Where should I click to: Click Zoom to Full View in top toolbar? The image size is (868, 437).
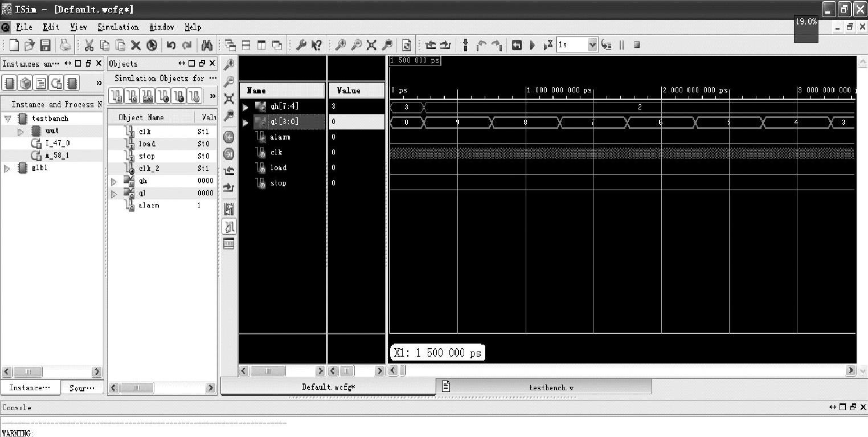coord(371,45)
